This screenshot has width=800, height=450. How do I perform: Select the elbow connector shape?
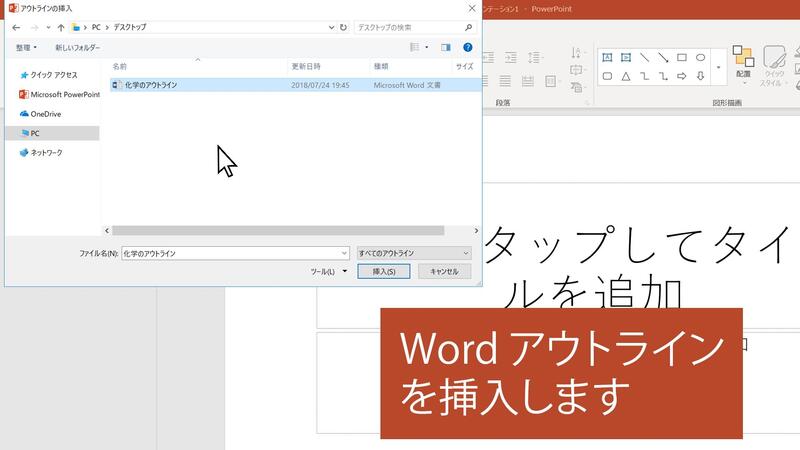[644, 76]
